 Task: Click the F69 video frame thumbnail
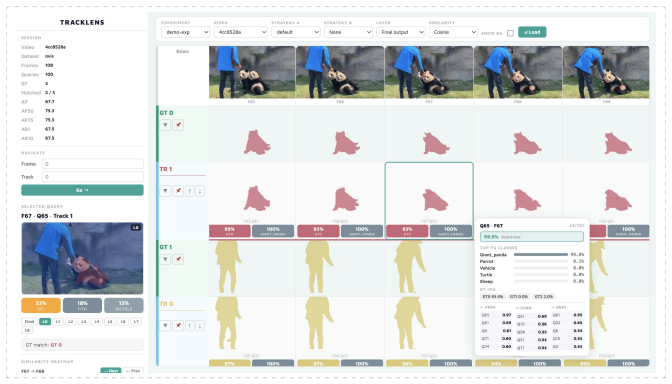coord(606,72)
